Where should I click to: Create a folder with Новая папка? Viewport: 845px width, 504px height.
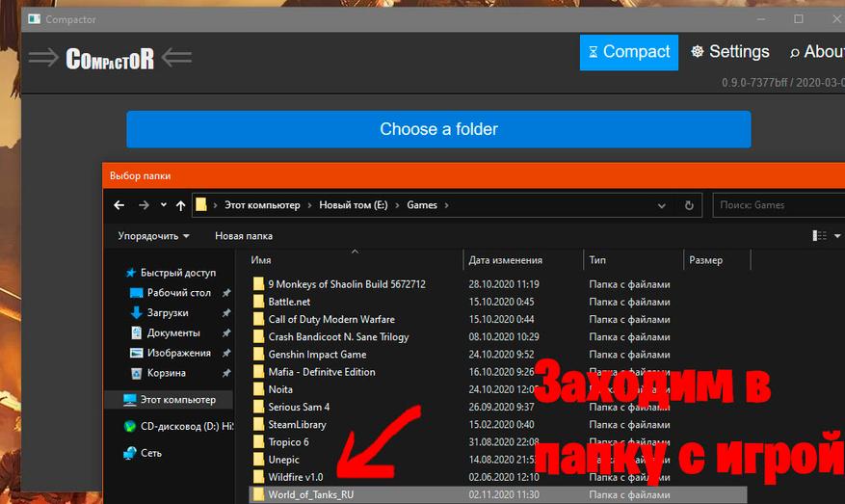click(243, 236)
